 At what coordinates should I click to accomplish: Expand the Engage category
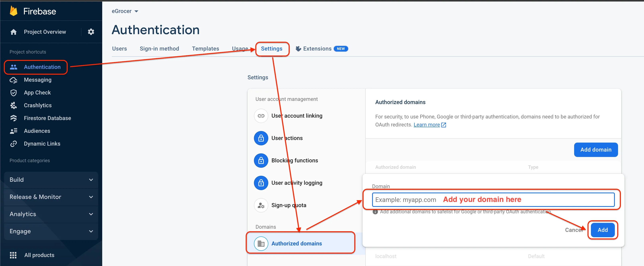51,231
